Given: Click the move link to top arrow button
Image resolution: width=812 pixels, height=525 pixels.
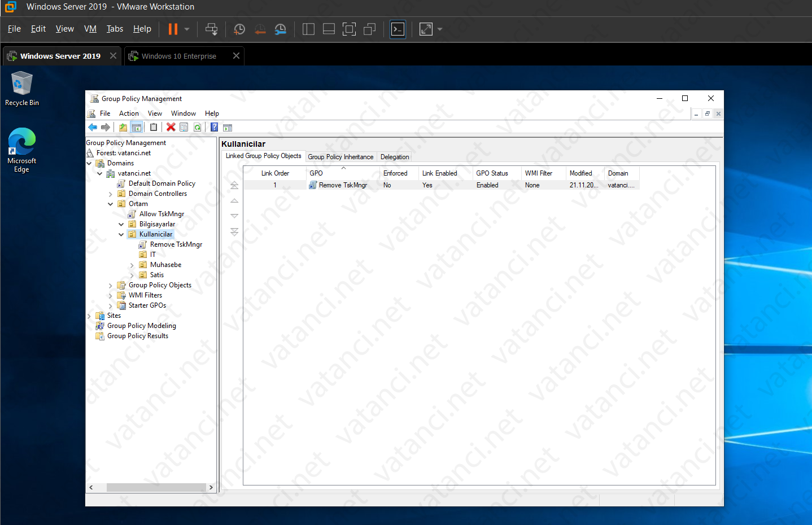Looking at the screenshot, I should (x=234, y=184).
